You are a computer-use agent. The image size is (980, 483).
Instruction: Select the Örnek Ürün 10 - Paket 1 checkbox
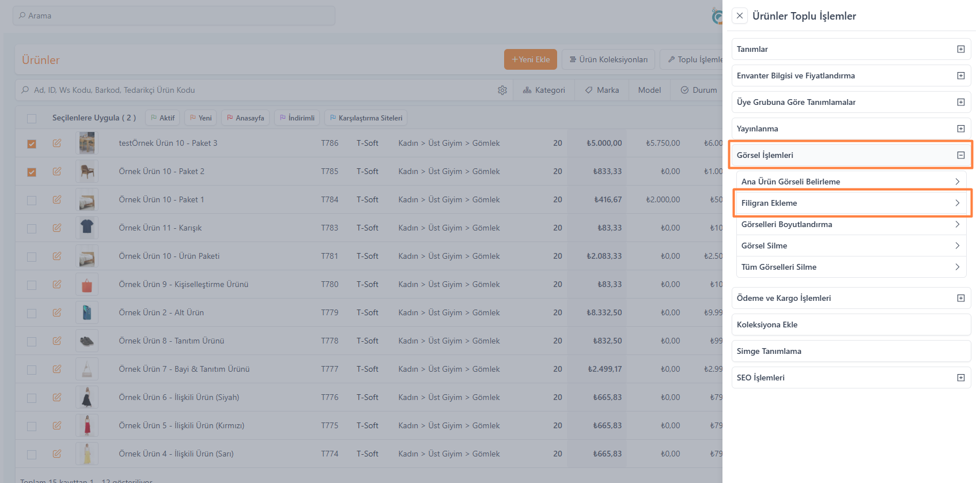(x=32, y=201)
